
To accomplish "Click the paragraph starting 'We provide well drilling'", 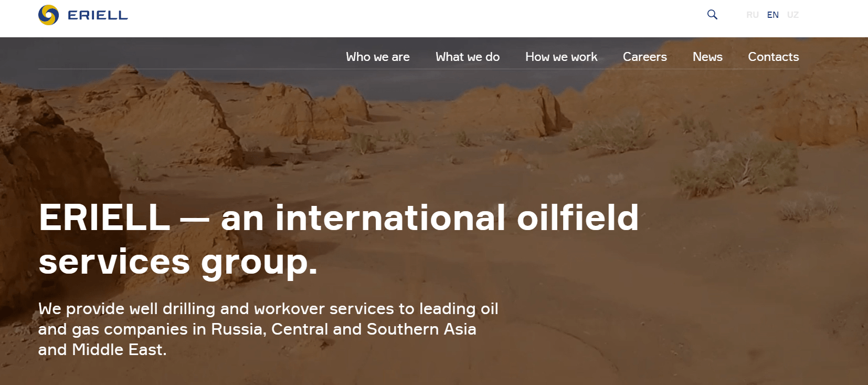I will coord(268,329).
